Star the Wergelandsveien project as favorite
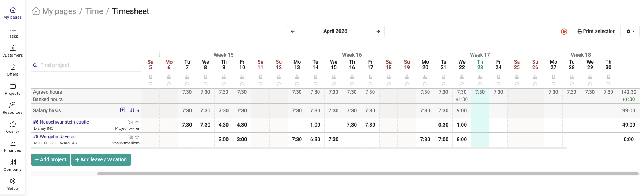This screenshot has width=644, height=196. point(137,137)
